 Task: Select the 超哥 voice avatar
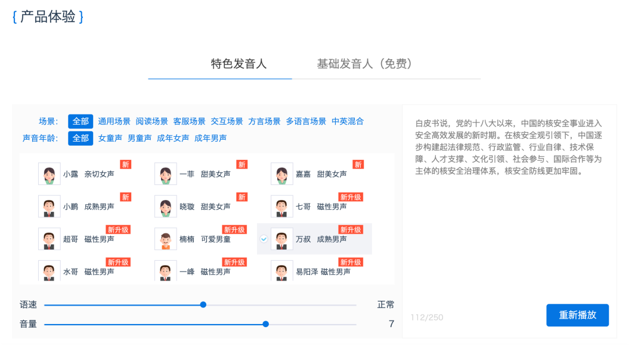point(49,239)
